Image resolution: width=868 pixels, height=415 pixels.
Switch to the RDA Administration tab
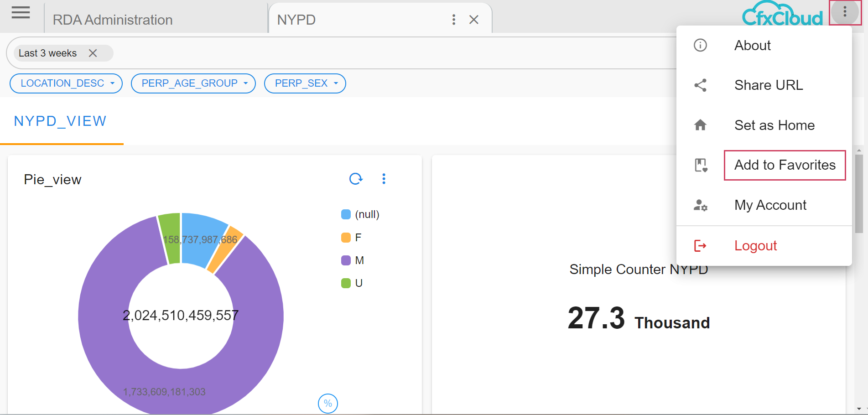113,20
